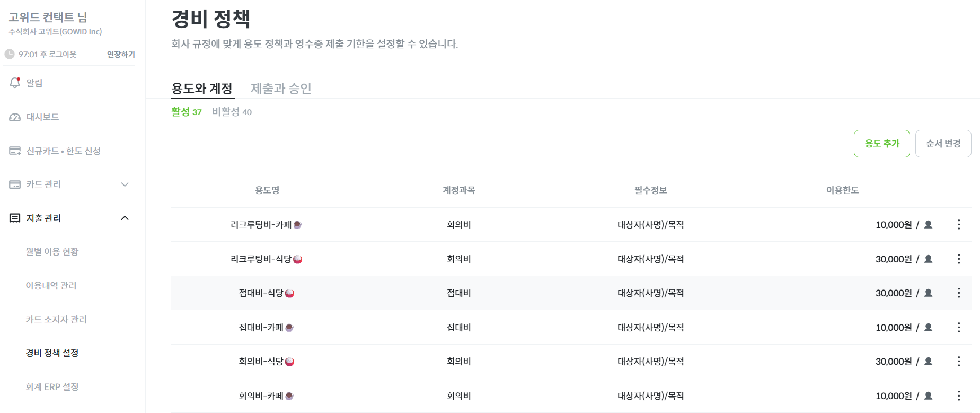980x413 pixels.
Task: Click 연장하기 to extend session
Action: click(121, 54)
